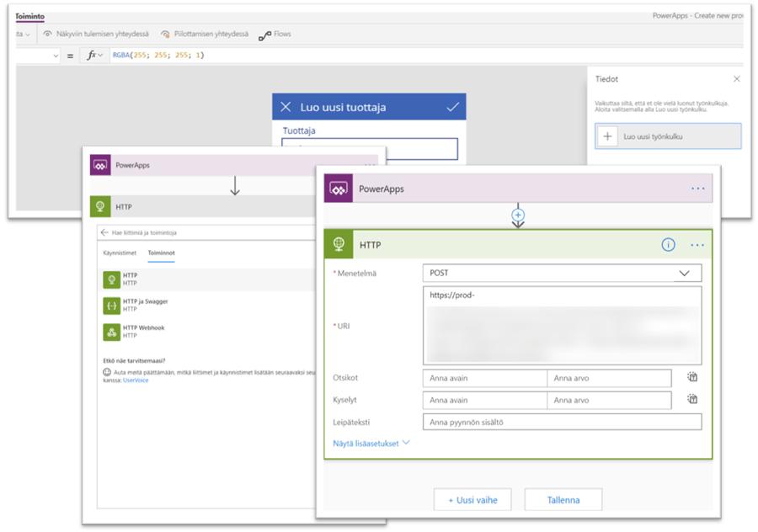Viewport: 758px width, 532px height.
Task: Click the Tuottaja text input
Action: click(370, 149)
